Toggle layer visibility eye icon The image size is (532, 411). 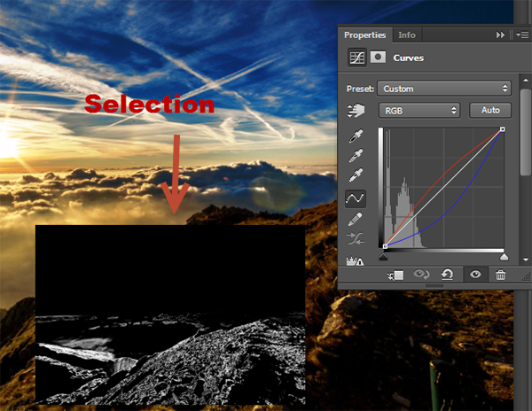pyautogui.click(x=475, y=275)
